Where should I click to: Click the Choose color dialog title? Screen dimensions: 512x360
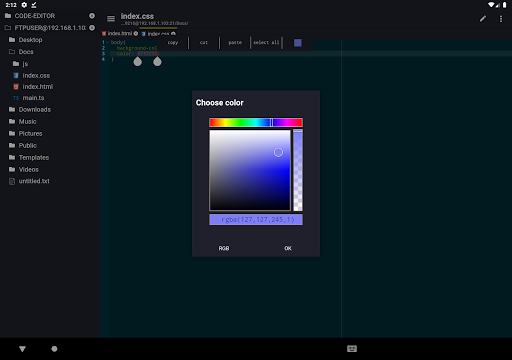click(220, 103)
